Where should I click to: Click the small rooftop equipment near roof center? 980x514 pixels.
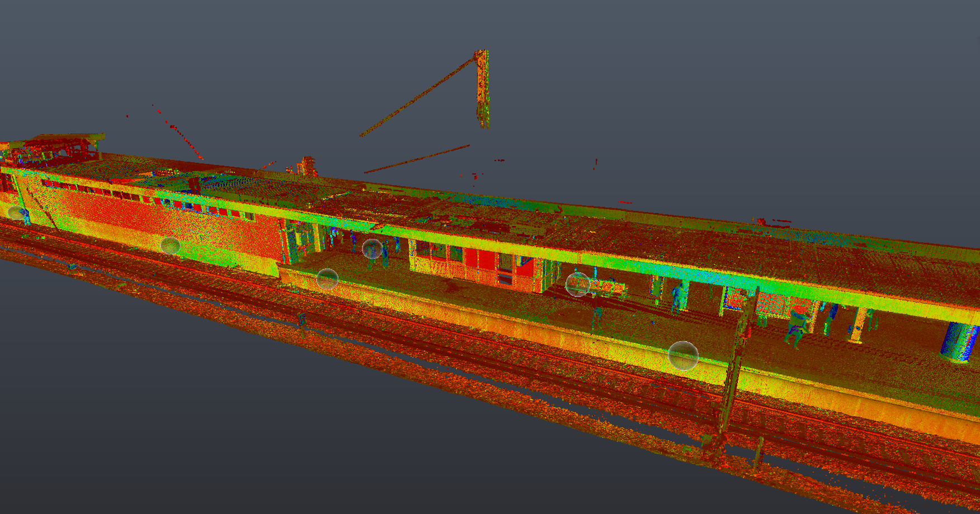[307, 166]
